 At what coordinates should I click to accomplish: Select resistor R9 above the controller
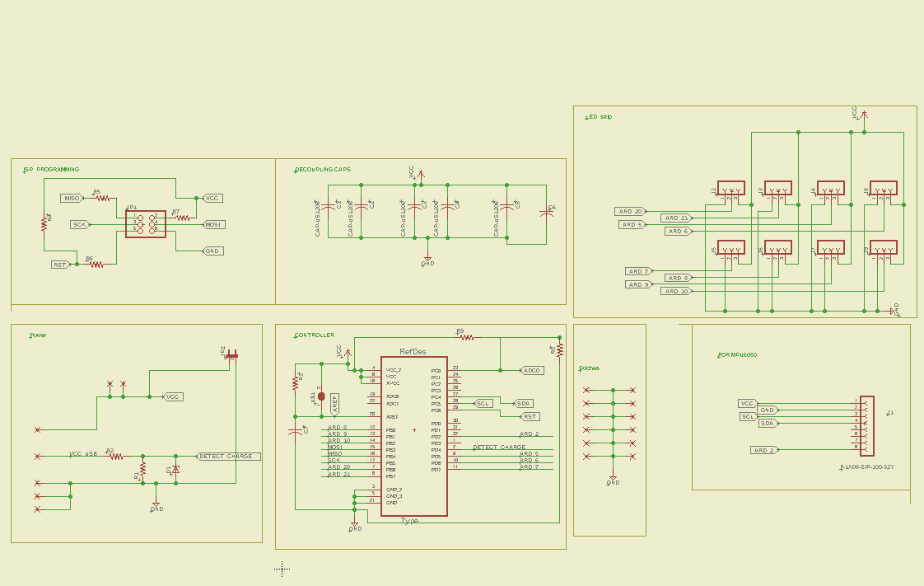pos(467,338)
